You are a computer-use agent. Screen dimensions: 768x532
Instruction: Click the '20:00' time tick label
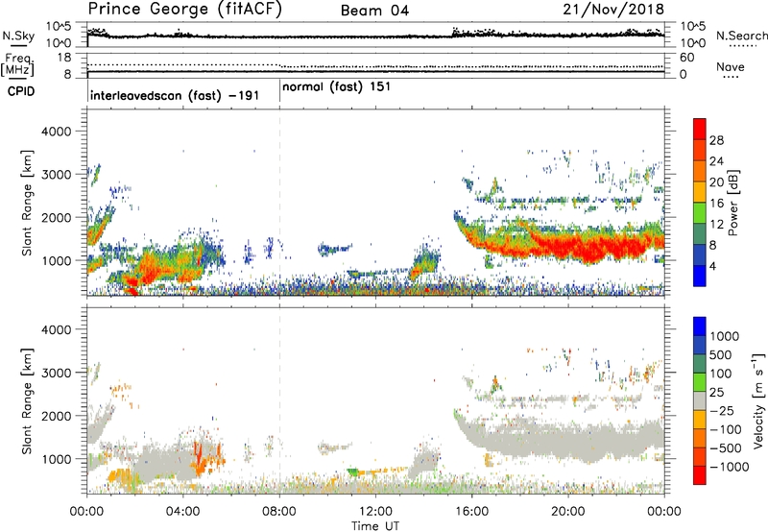(x=567, y=512)
